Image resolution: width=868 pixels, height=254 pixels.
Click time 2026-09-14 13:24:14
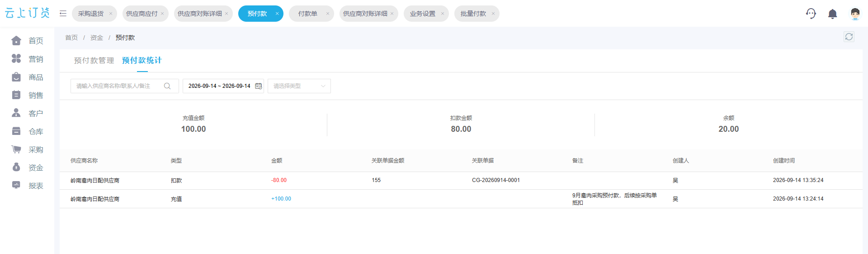point(798,199)
